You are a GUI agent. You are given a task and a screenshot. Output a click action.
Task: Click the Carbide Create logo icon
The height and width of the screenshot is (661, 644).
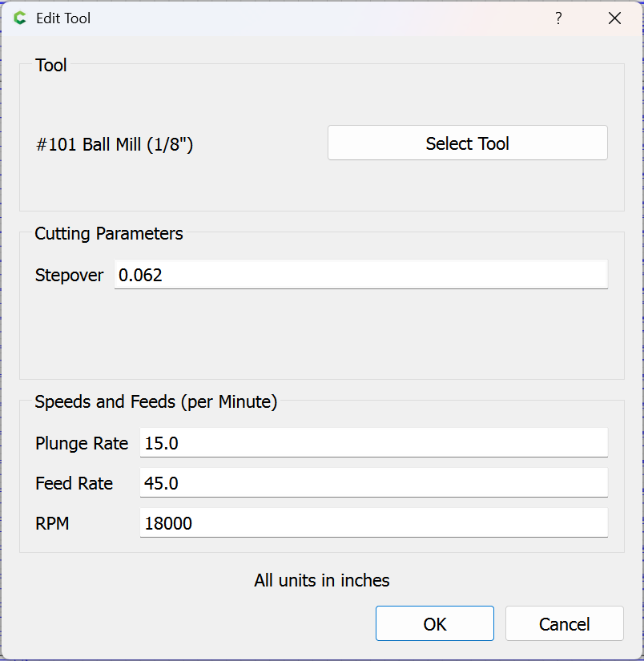click(x=20, y=18)
